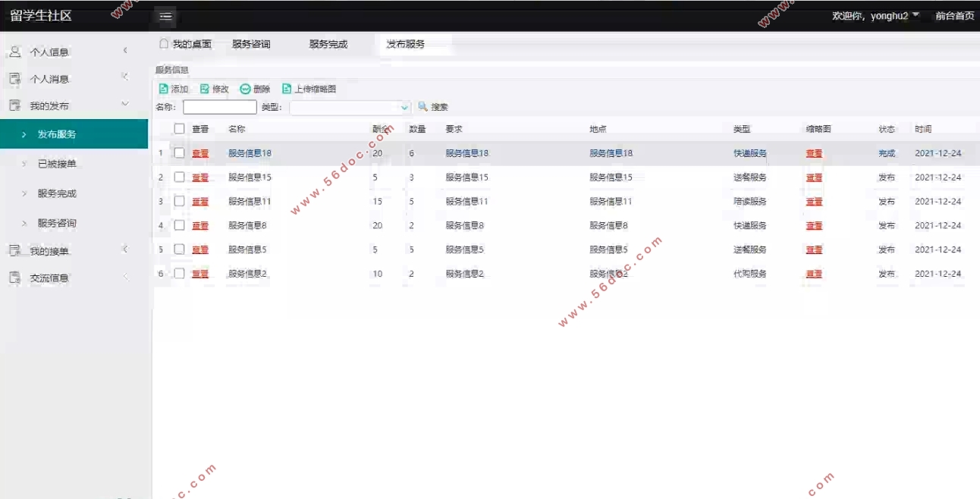Click the 留学生社区 site title
The width and height of the screenshot is (980, 499).
point(41,16)
